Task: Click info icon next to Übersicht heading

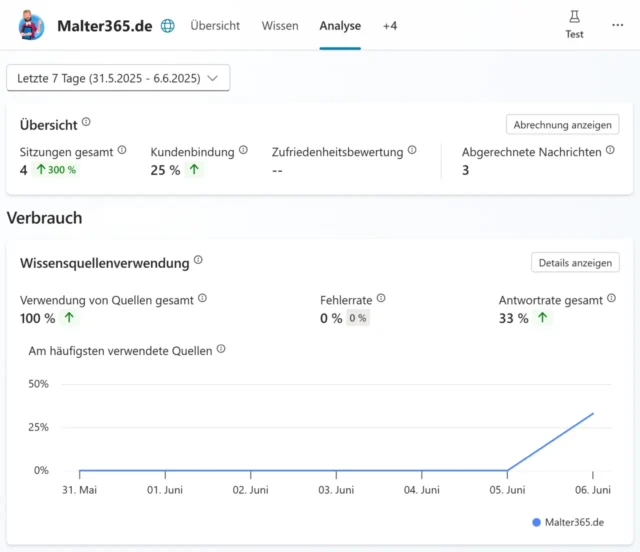Action: point(86,122)
